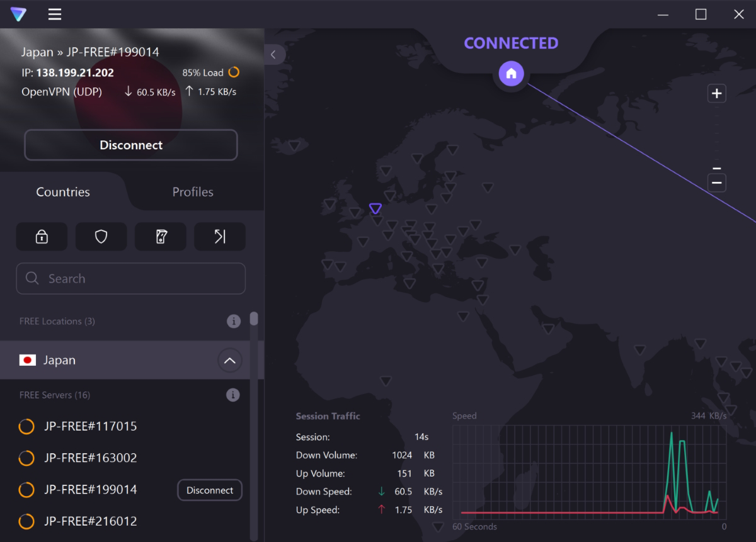The image size is (756, 542).
Task: Zoom out the map with minus button
Action: pyautogui.click(x=716, y=183)
